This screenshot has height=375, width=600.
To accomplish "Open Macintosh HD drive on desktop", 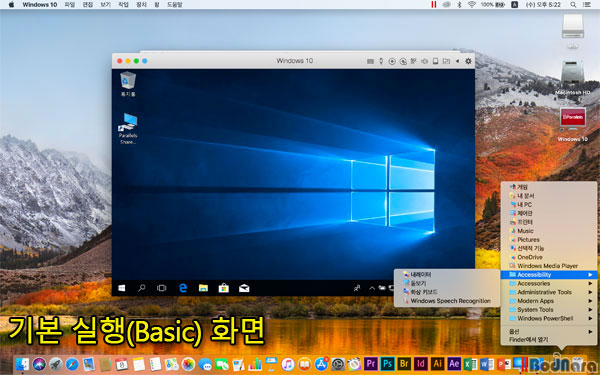I will point(573,77).
